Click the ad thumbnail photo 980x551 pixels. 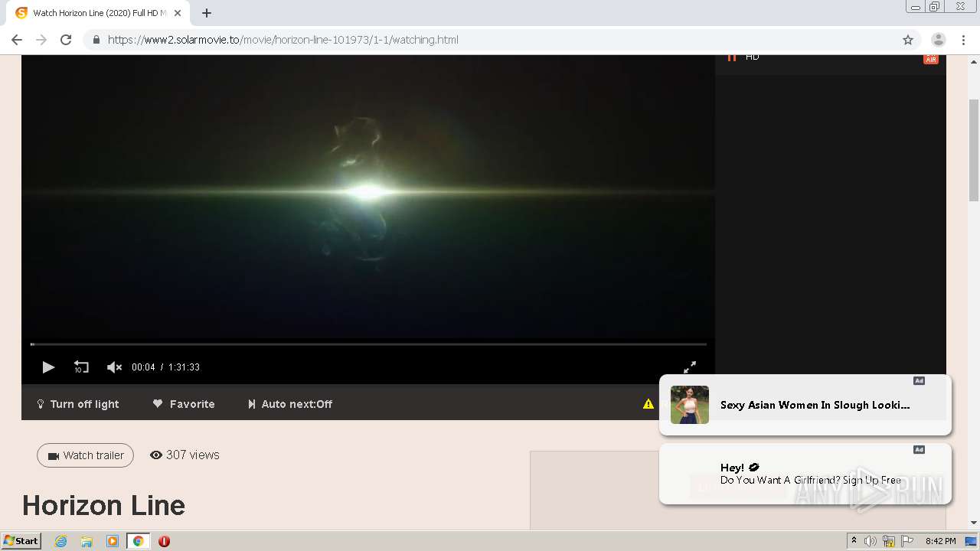coord(690,405)
